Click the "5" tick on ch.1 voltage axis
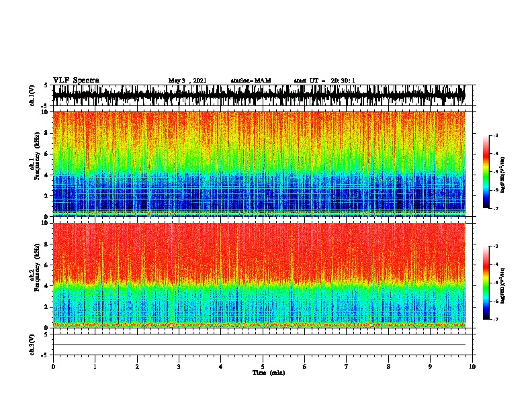The height and width of the screenshot is (411, 532). [46, 85]
